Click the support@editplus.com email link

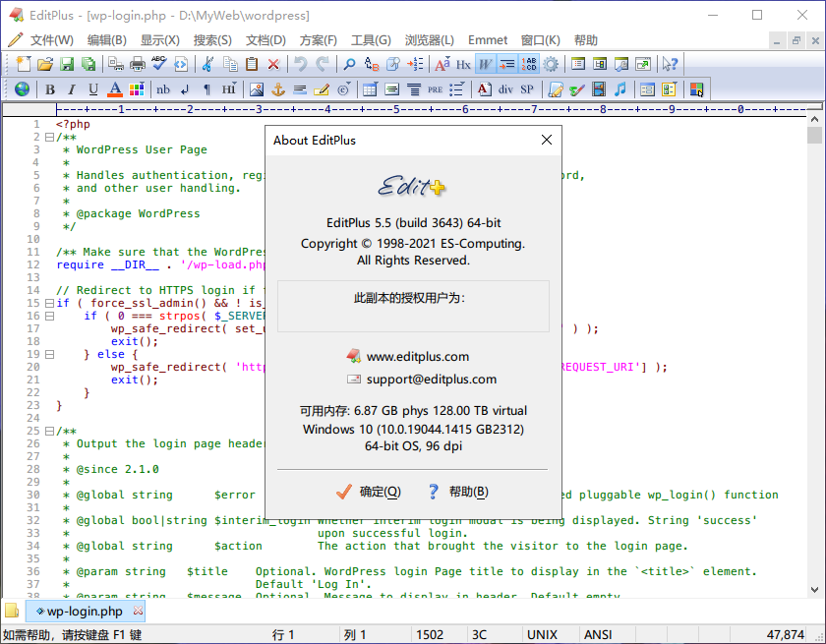point(432,380)
